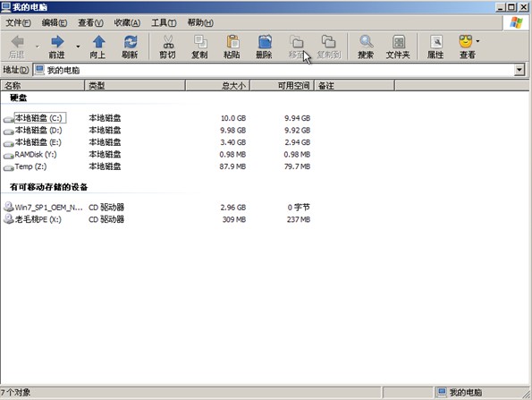Click the Copy To (复制到) icon

(328, 42)
